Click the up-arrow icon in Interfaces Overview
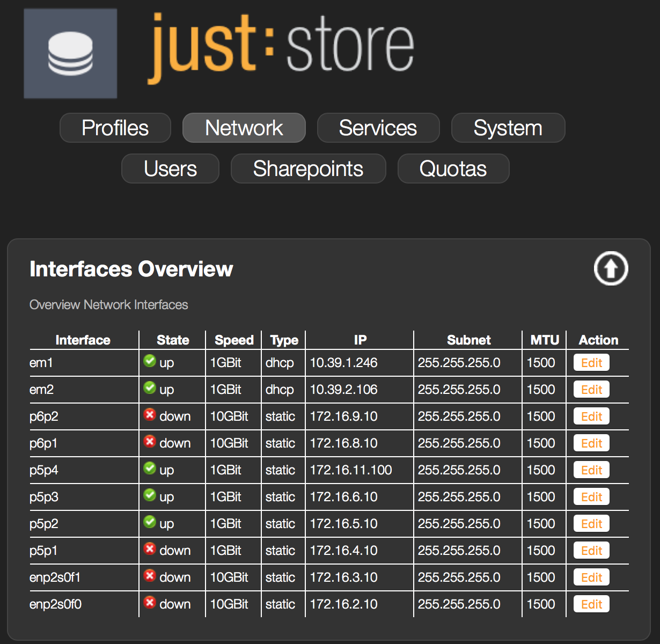 coord(611,268)
